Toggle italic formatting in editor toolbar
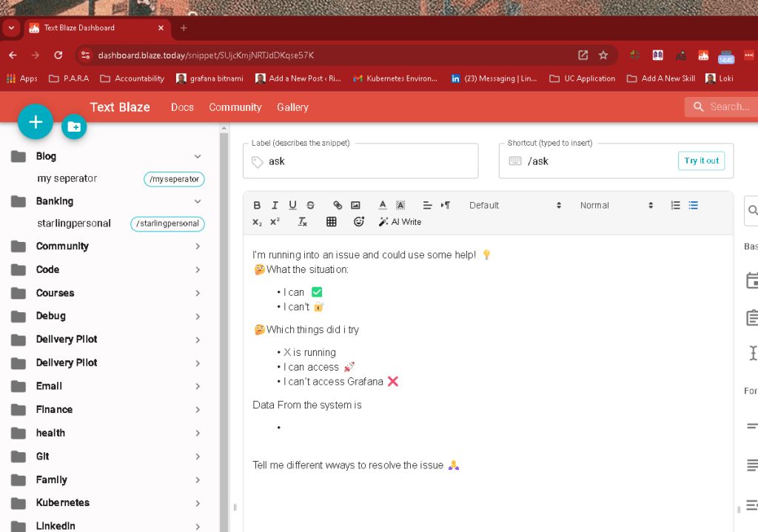 275,206
